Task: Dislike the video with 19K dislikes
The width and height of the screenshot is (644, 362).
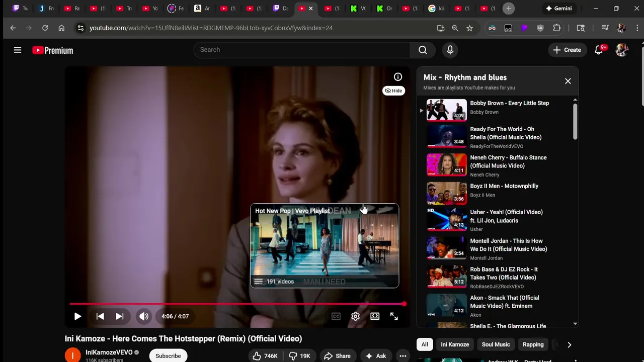Action: (x=299, y=356)
